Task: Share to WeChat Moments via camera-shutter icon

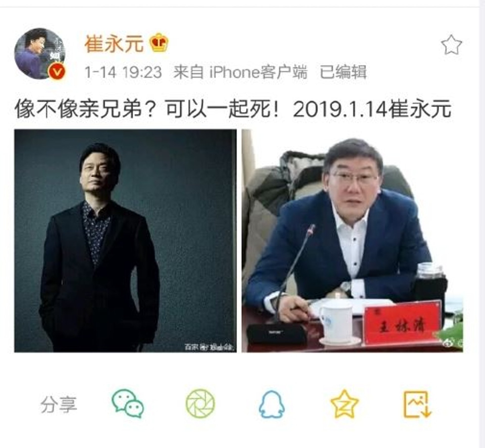Action: tap(200, 404)
